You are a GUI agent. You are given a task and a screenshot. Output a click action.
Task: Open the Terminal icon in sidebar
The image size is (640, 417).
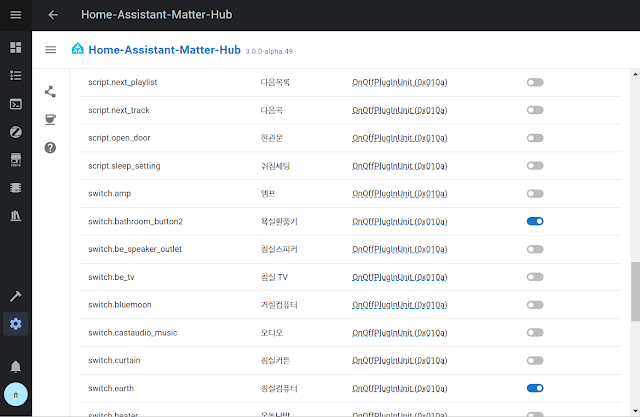[16, 104]
